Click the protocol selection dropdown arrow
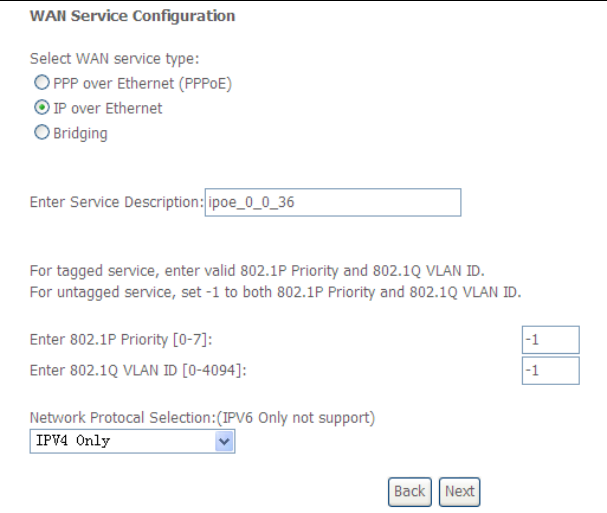The width and height of the screenshot is (607, 513). click(225, 441)
